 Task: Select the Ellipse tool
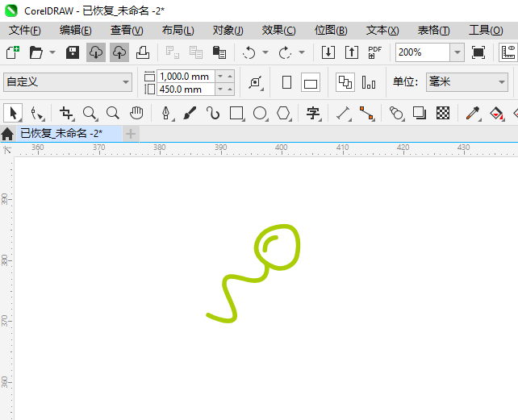tap(260, 113)
